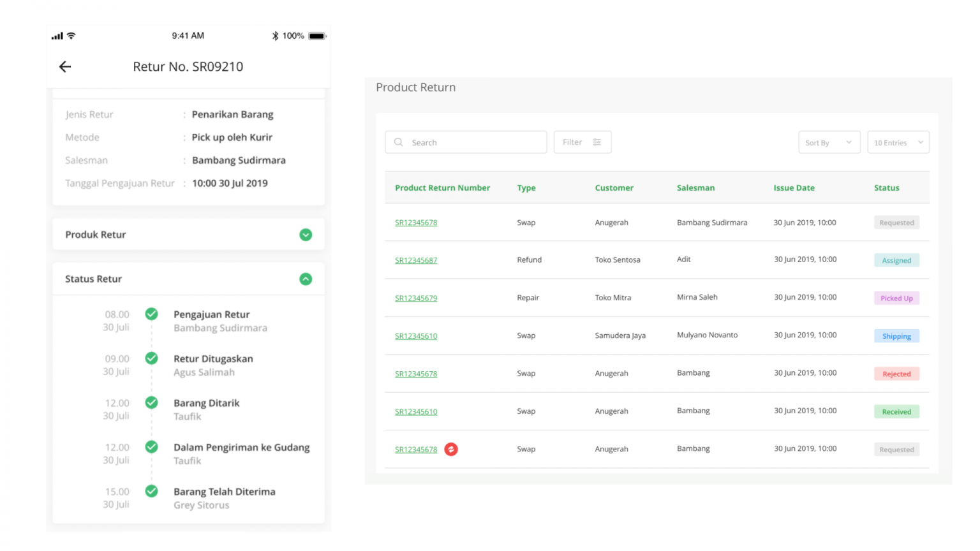
Task: Tap green checkmark next to Pengajuan Retur
Action: click(x=151, y=314)
